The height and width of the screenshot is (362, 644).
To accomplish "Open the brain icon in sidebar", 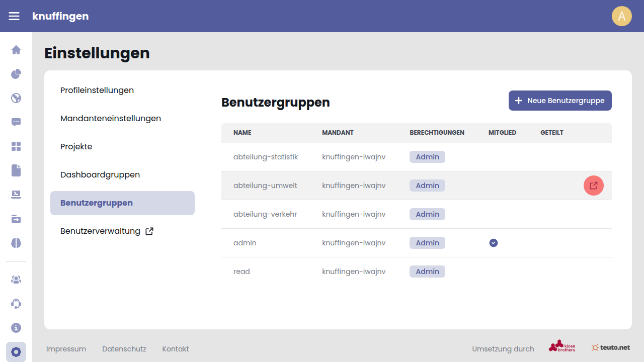I will [16, 243].
